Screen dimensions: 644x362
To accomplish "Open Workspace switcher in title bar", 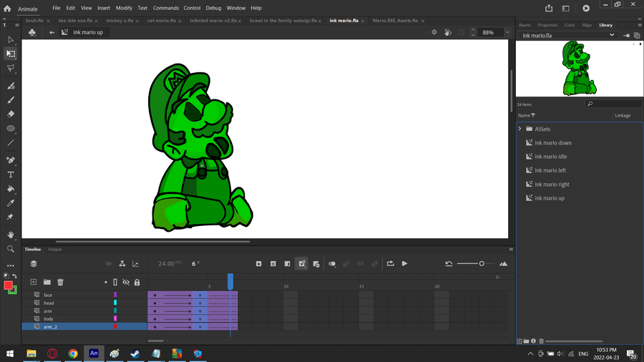I will click(565, 8).
